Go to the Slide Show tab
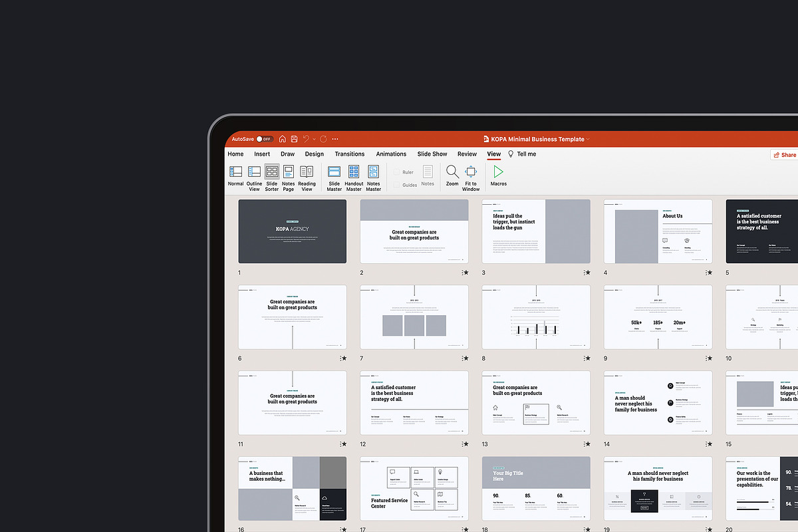 point(432,154)
